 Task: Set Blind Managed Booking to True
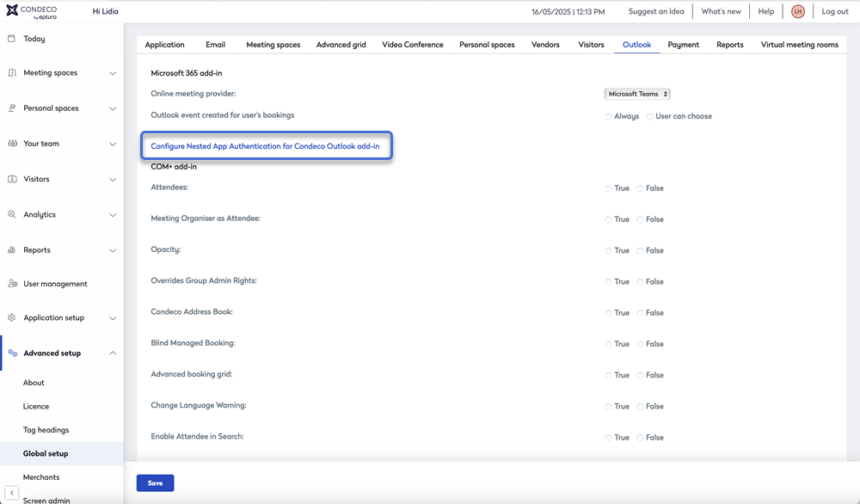coord(608,345)
